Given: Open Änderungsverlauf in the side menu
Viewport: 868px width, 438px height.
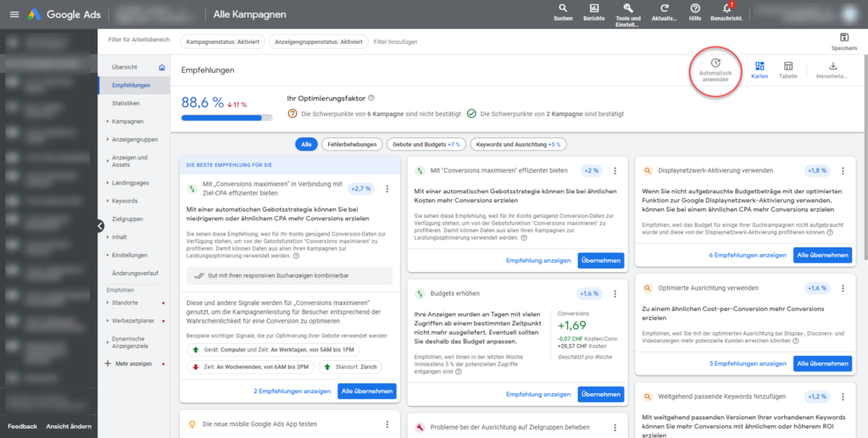Looking at the screenshot, I should pyautogui.click(x=134, y=273).
